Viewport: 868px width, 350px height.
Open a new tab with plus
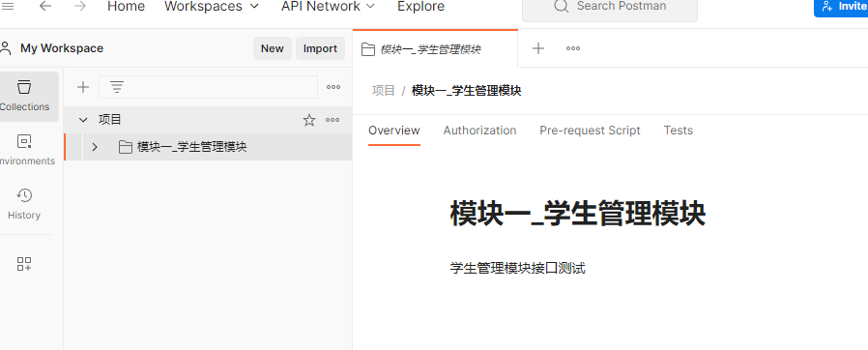click(538, 48)
